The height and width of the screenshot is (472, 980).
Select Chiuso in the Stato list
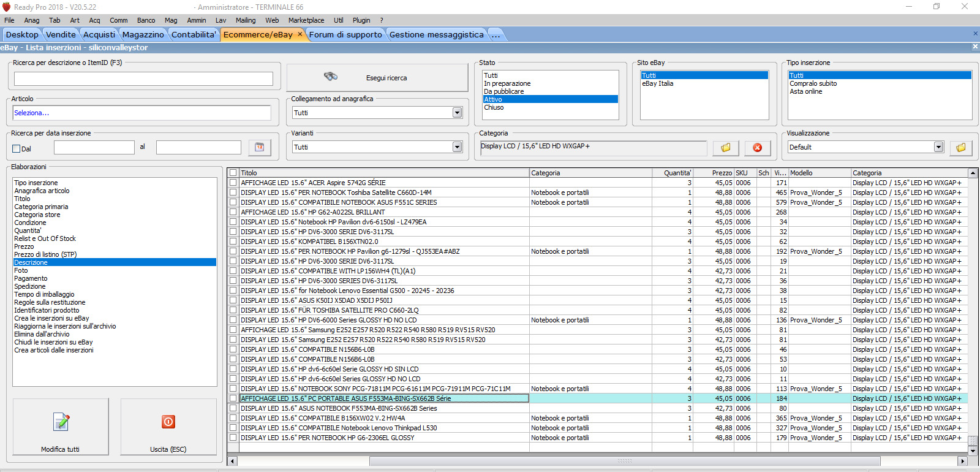click(494, 107)
